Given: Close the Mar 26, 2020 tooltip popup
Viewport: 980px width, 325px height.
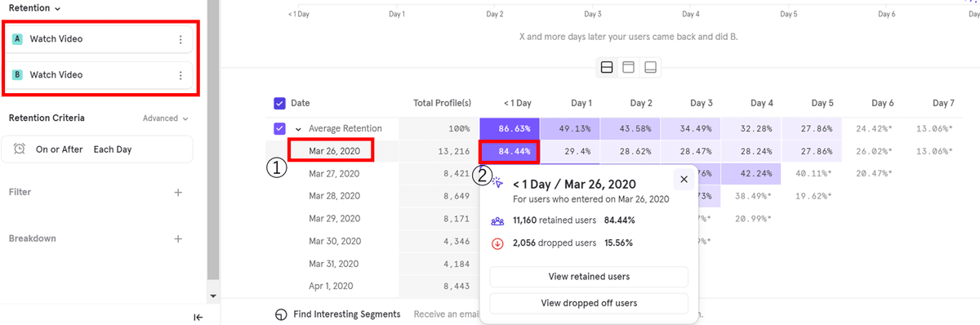Looking at the screenshot, I should [x=684, y=180].
